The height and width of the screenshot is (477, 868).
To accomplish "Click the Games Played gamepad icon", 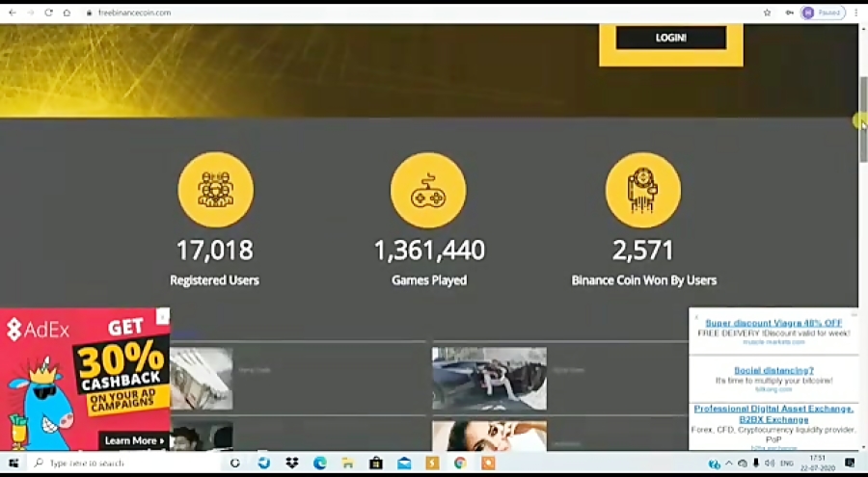I will [428, 190].
